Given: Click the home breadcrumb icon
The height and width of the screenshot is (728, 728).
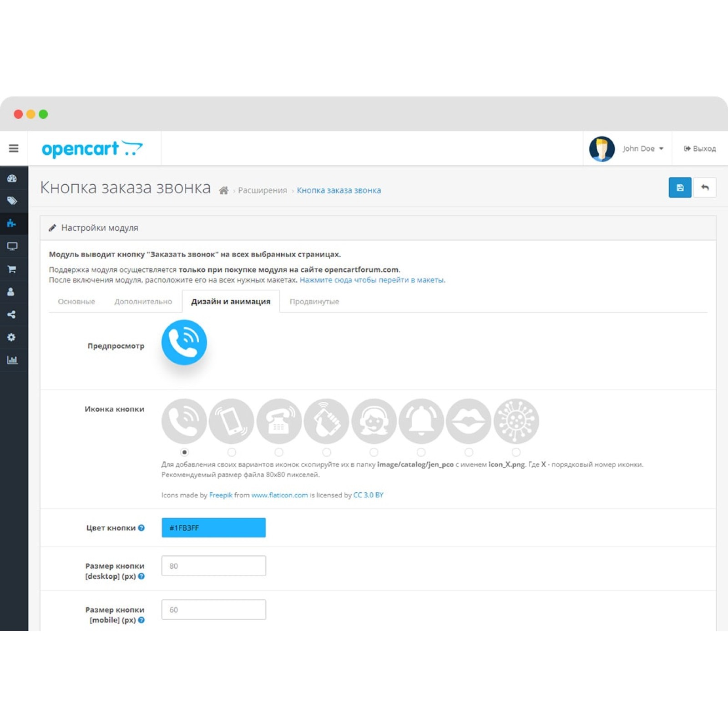Looking at the screenshot, I should [223, 190].
